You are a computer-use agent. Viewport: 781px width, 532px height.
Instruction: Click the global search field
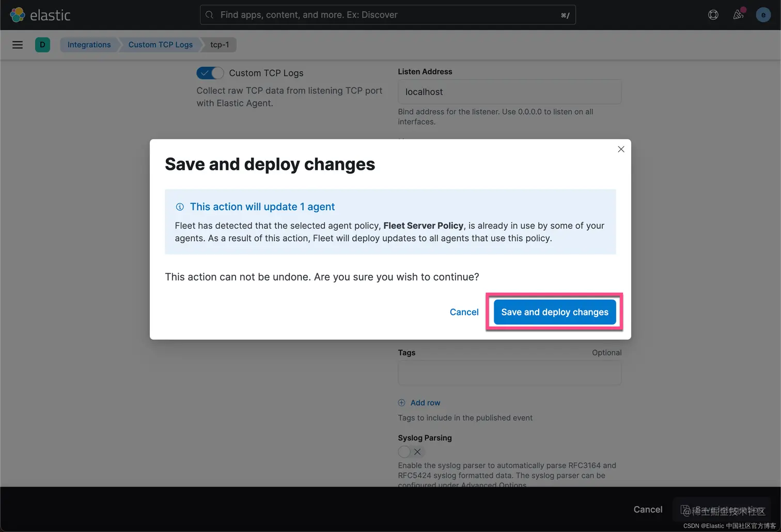(388, 15)
